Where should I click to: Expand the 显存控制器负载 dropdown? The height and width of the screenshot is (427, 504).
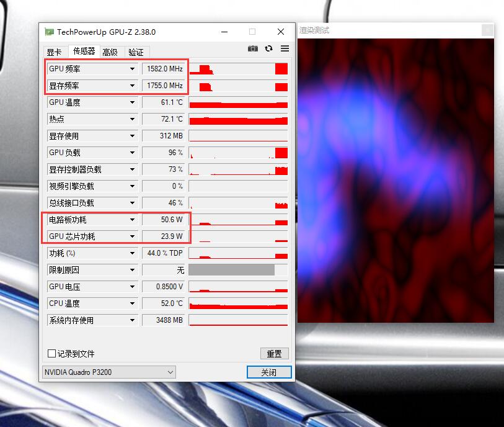point(132,169)
